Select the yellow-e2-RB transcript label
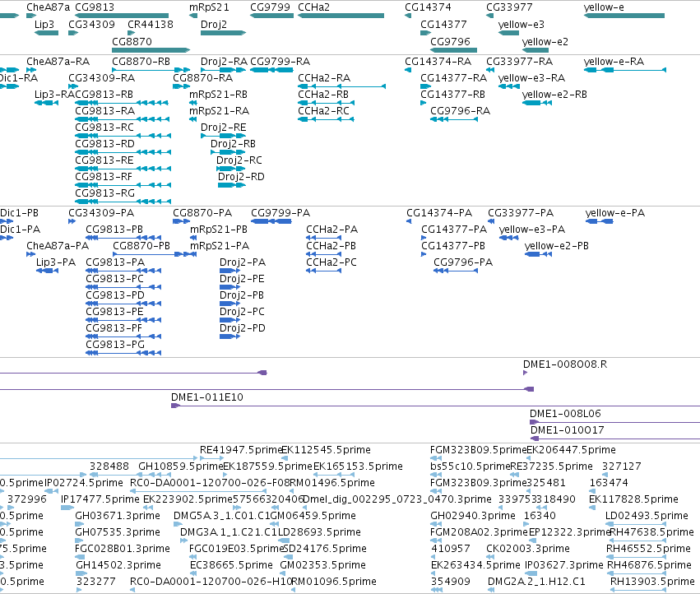Screen dimensions: 700x594 click(x=554, y=95)
